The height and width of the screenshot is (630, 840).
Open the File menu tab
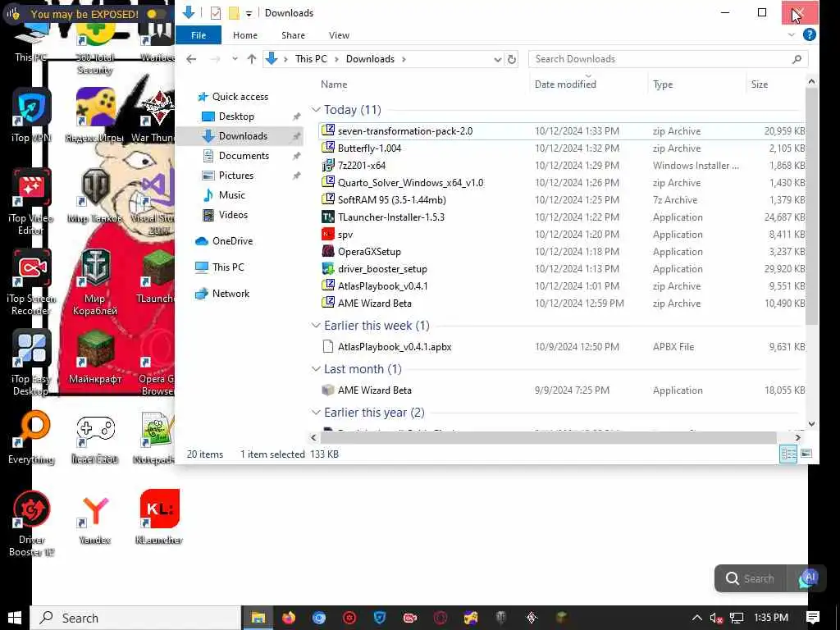pos(199,34)
